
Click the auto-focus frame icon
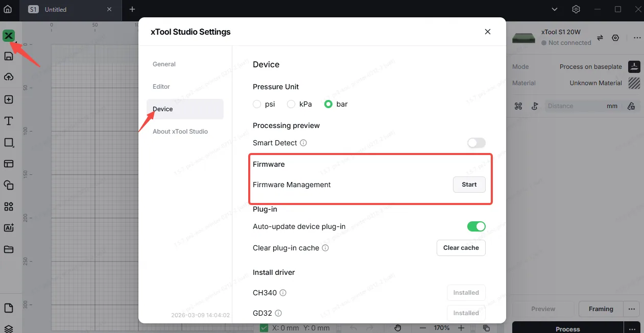click(518, 106)
